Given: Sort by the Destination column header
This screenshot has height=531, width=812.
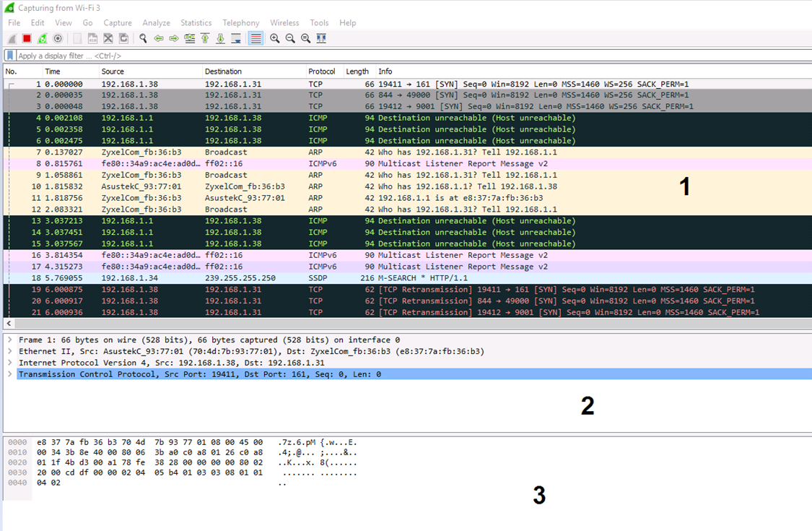Looking at the screenshot, I should [254, 72].
